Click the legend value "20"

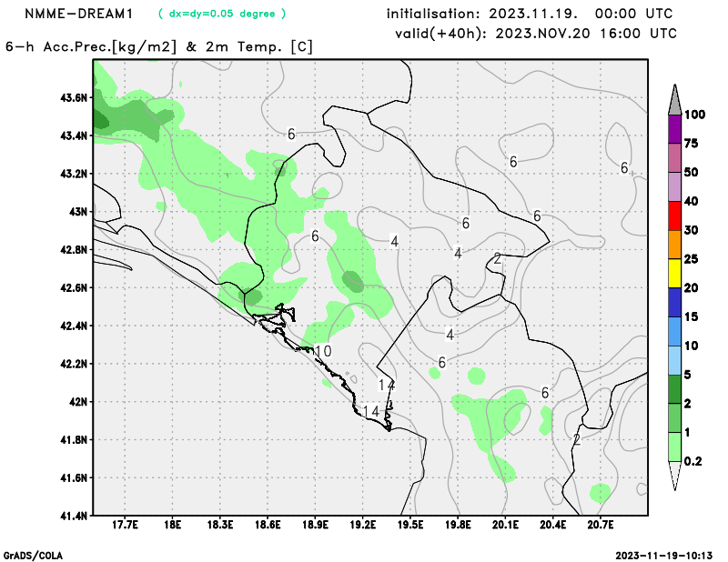coord(692,288)
